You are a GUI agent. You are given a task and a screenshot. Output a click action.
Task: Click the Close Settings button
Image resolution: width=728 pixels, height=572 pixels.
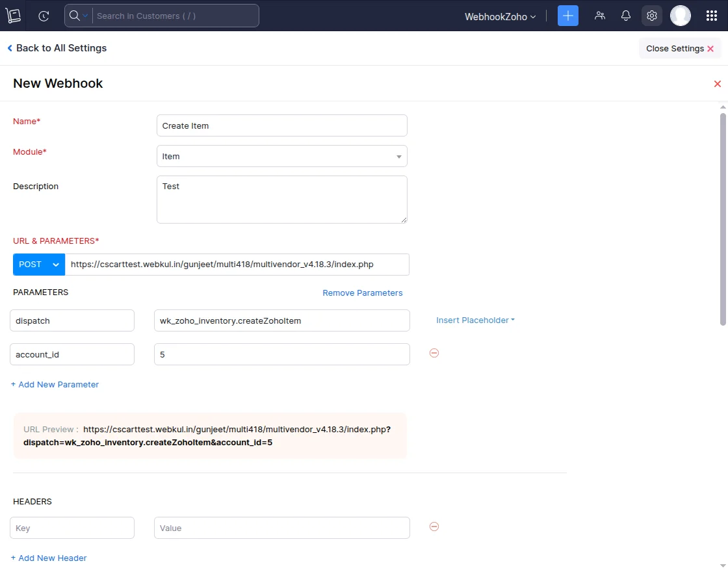(679, 49)
